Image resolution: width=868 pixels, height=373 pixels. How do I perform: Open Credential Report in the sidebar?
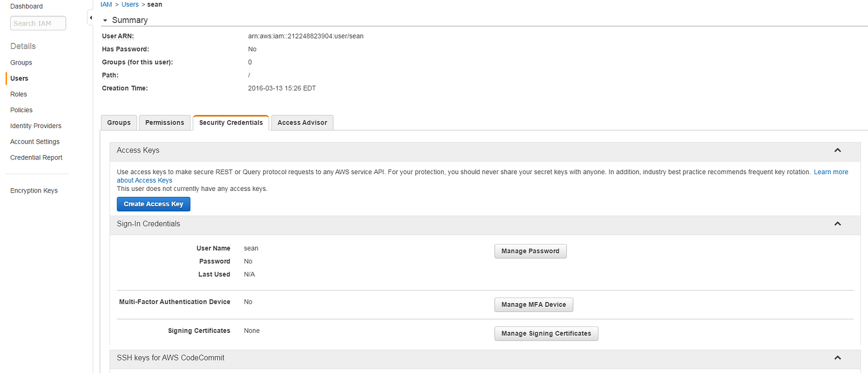[x=36, y=158]
